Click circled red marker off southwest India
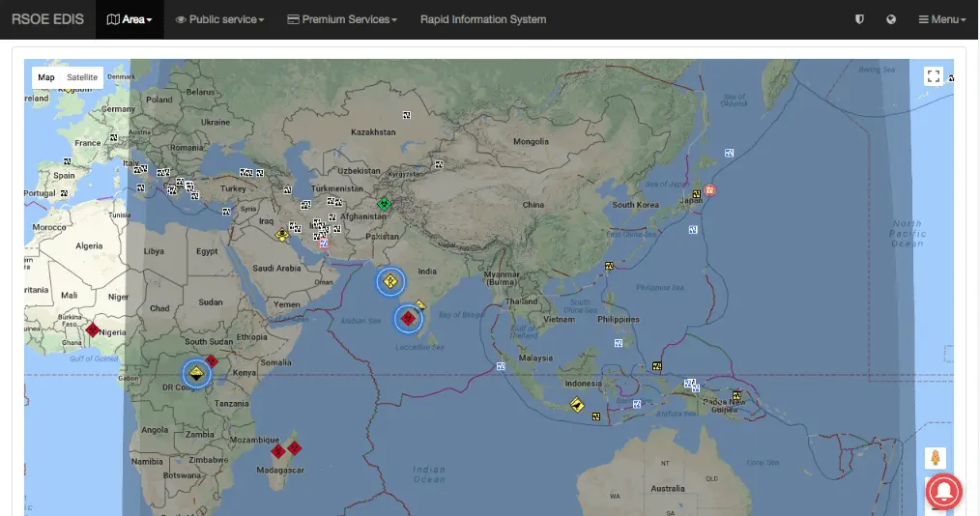Screen dimensions: 980x516 coord(408,318)
